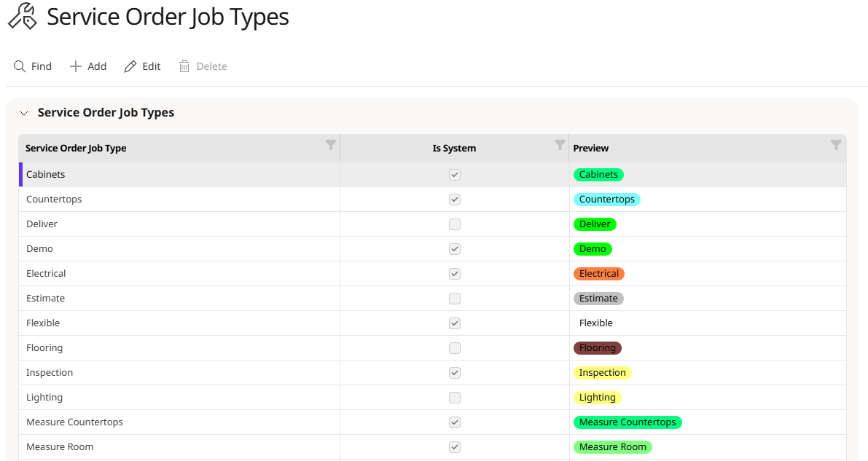Click the Delete trash icon

point(184,66)
